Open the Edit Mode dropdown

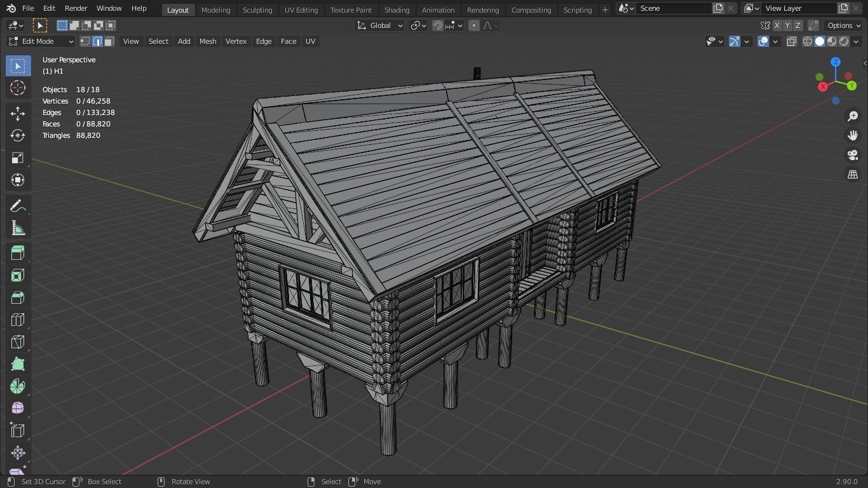coord(41,41)
